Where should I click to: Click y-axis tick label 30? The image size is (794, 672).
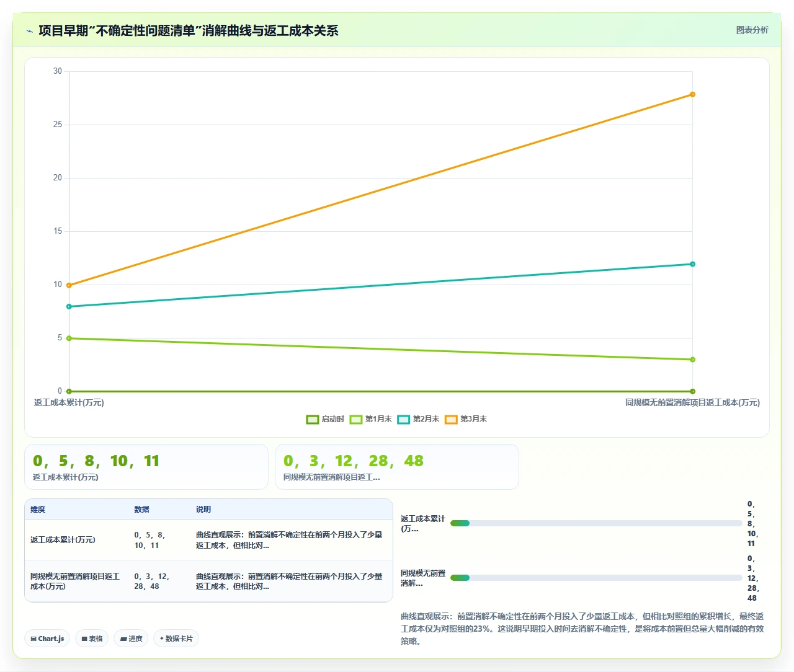58,71
